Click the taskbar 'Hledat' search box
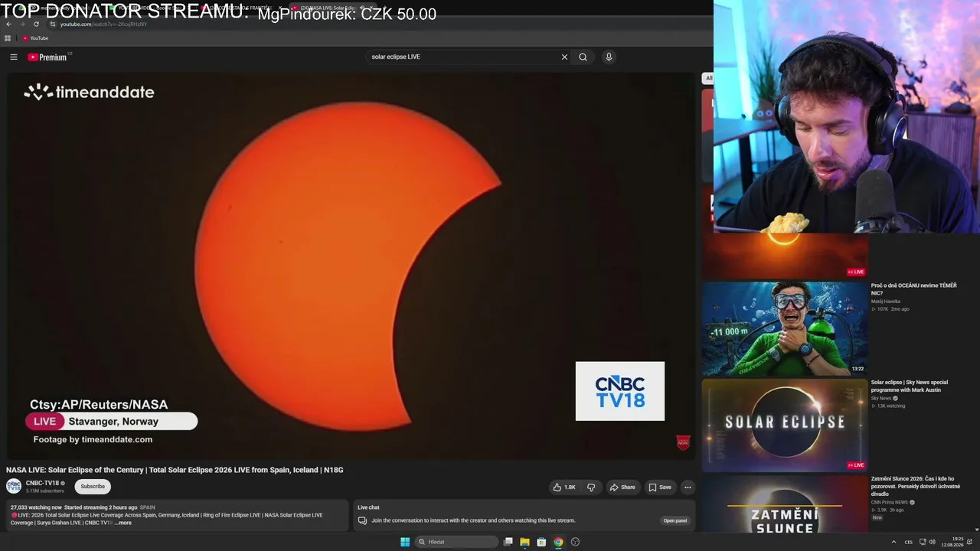The image size is (980, 551). pos(456,542)
